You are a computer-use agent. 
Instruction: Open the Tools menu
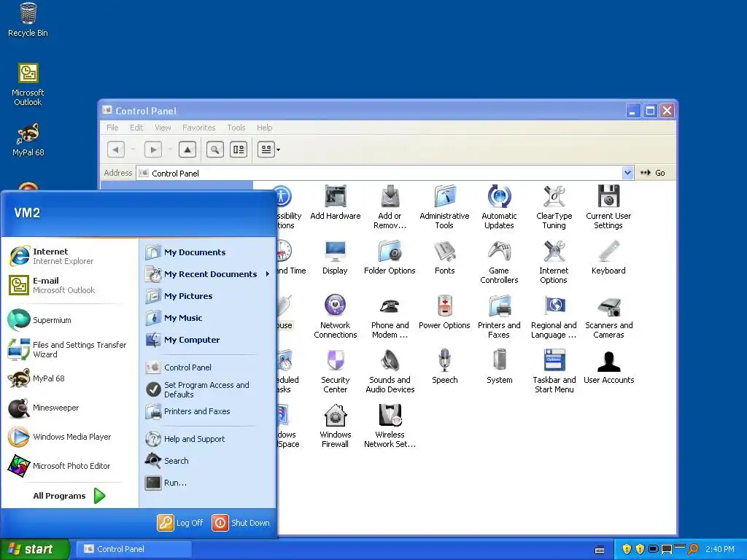click(x=236, y=128)
